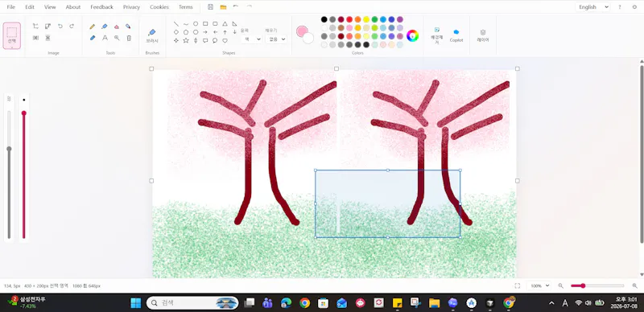Click the Windows Start button
The width and height of the screenshot is (644, 312).
(135, 303)
